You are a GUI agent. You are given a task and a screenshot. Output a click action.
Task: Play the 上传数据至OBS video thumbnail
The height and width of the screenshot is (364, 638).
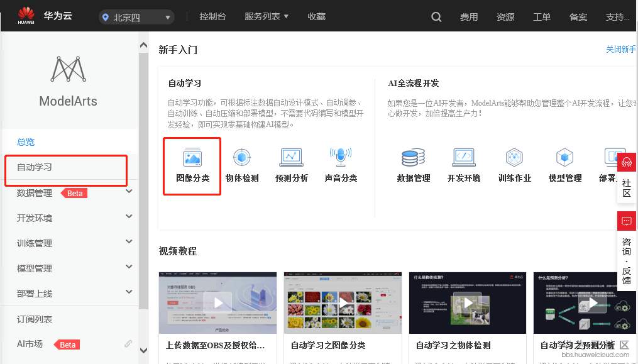[217, 303]
